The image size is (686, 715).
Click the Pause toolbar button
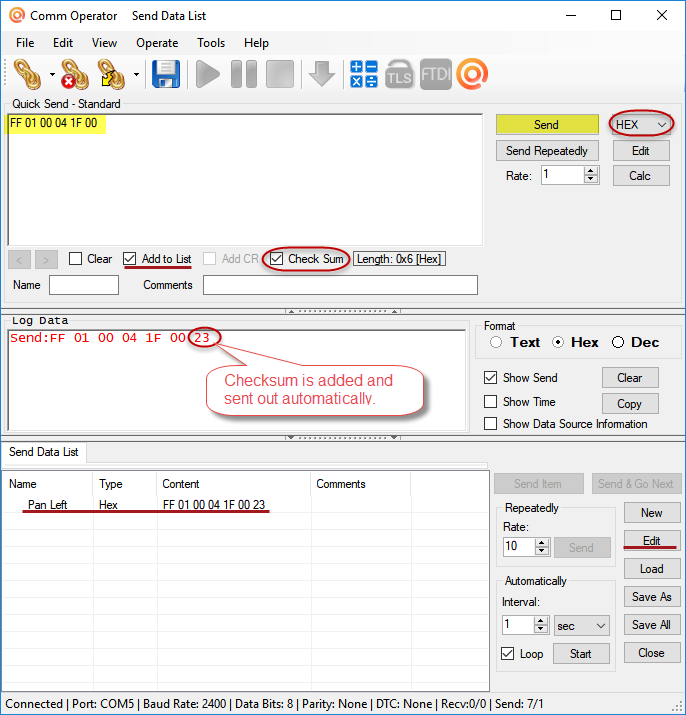[x=244, y=74]
